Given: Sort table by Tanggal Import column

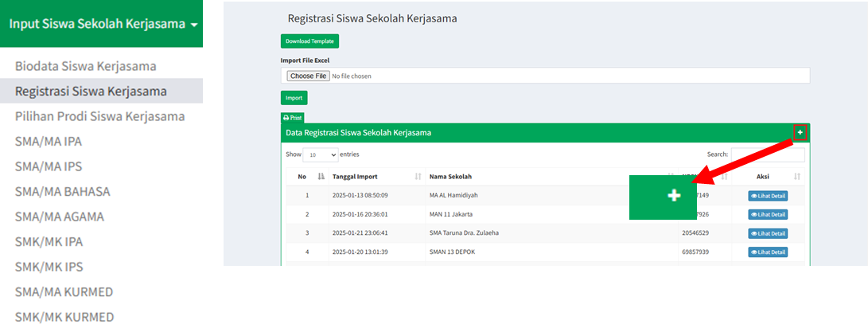Looking at the screenshot, I should [418, 176].
